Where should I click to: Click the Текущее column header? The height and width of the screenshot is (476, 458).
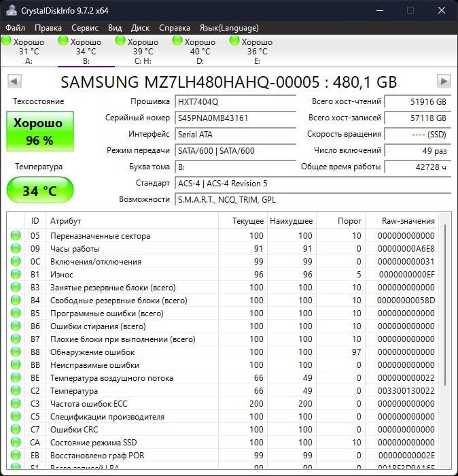[x=243, y=221]
